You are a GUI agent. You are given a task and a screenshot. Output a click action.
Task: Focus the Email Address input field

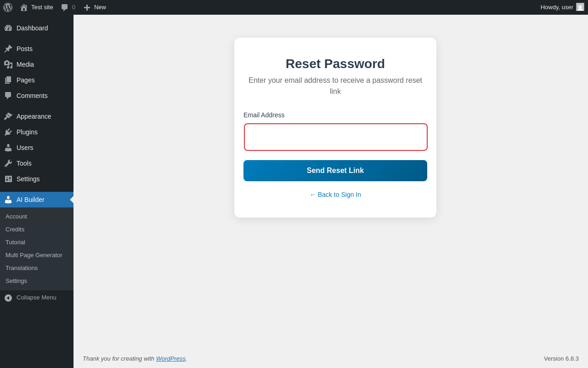click(335, 137)
